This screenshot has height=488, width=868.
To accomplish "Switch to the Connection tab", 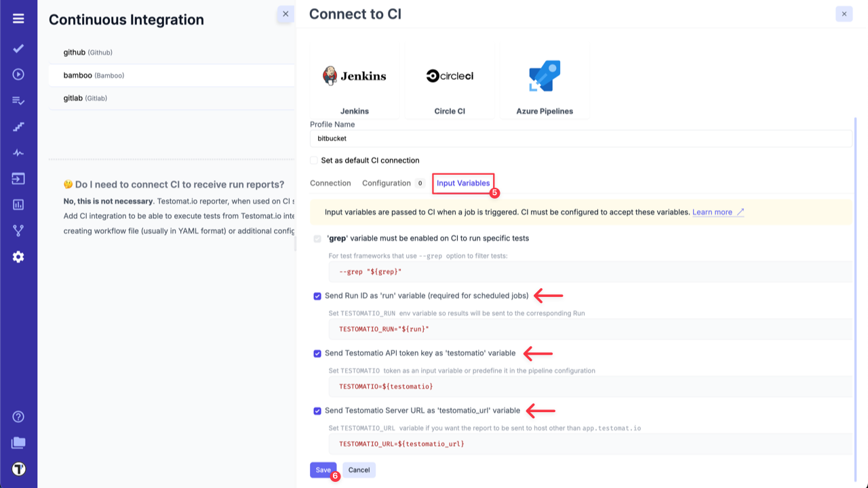I will point(330,183).
